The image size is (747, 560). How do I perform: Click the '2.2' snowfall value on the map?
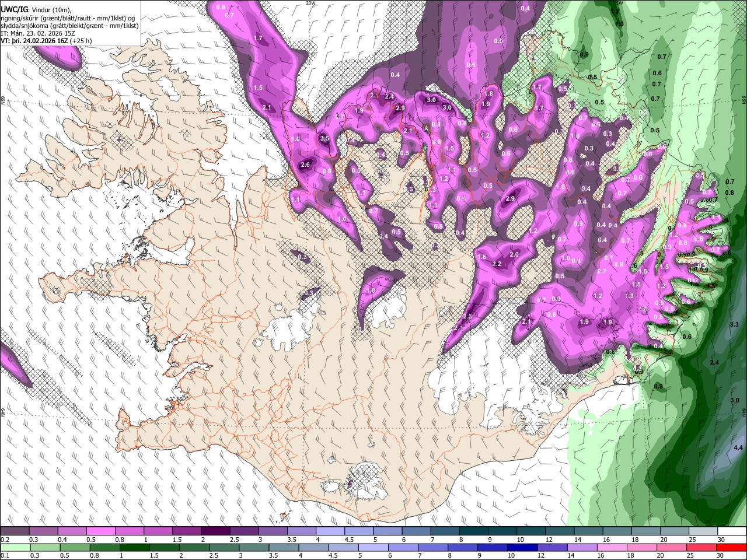click(x=497, y=264)
